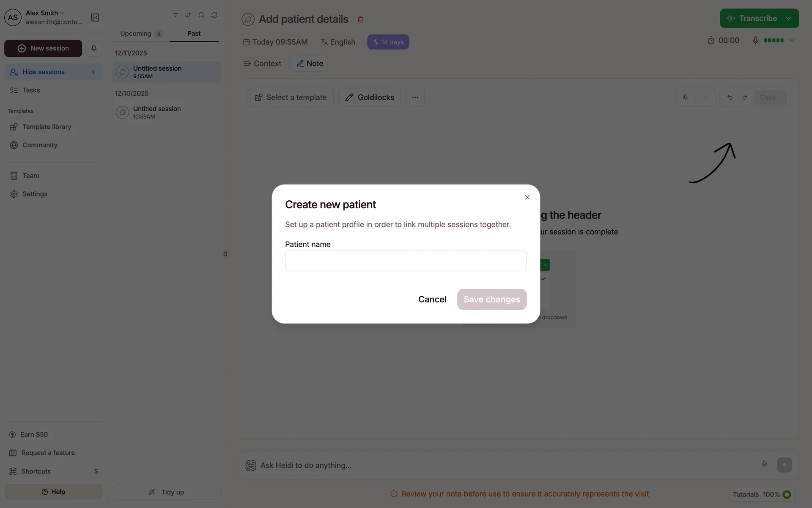Click the New session button
The image size is (812, 508).
tap(43, 48)
